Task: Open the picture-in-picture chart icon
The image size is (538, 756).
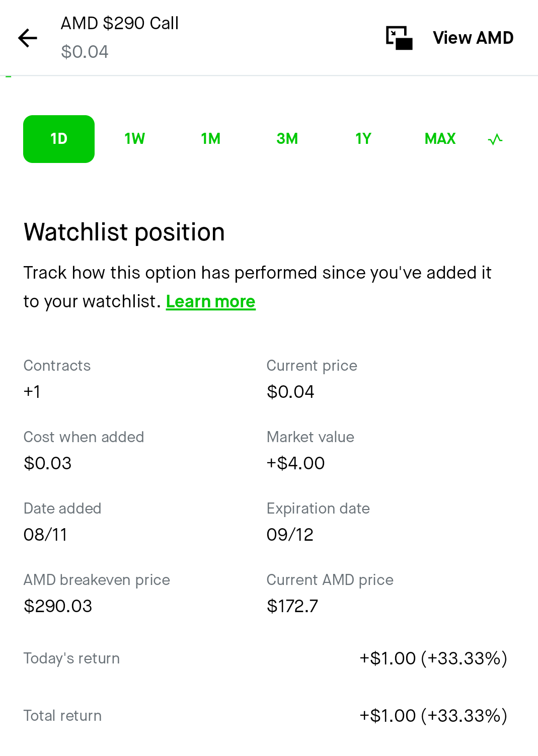Action: click(399, 38)
